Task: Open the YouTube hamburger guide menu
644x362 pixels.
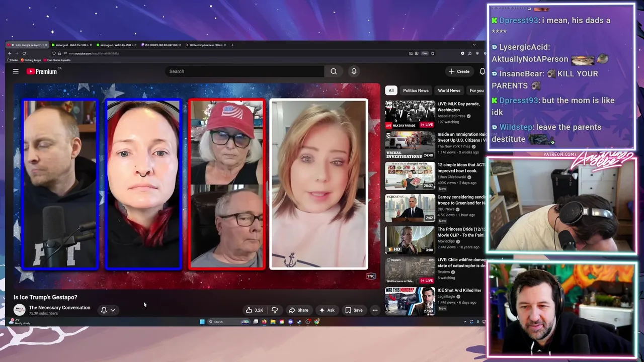Action: (16, 71)
